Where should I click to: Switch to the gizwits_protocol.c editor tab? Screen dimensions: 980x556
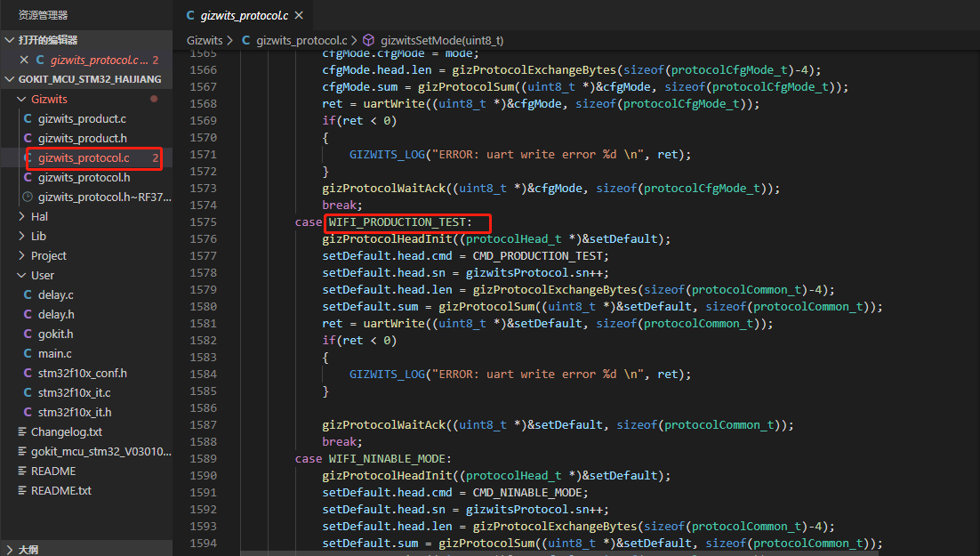pyautogui.click(x=243, y=16)
